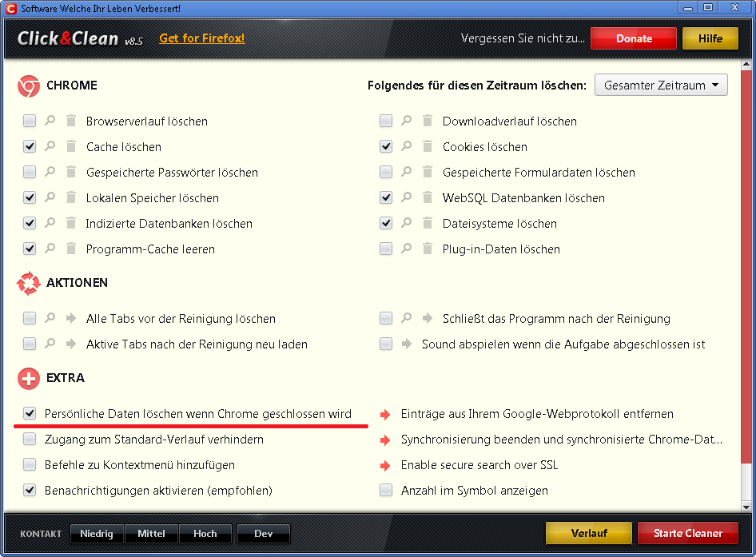
Task: Click Starte Cleaner button
Action: tap(687, 533)
